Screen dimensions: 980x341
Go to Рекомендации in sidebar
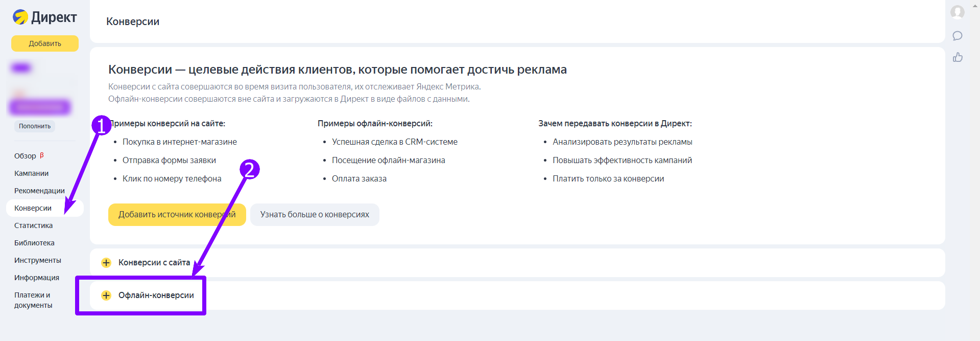coord(39,191)
